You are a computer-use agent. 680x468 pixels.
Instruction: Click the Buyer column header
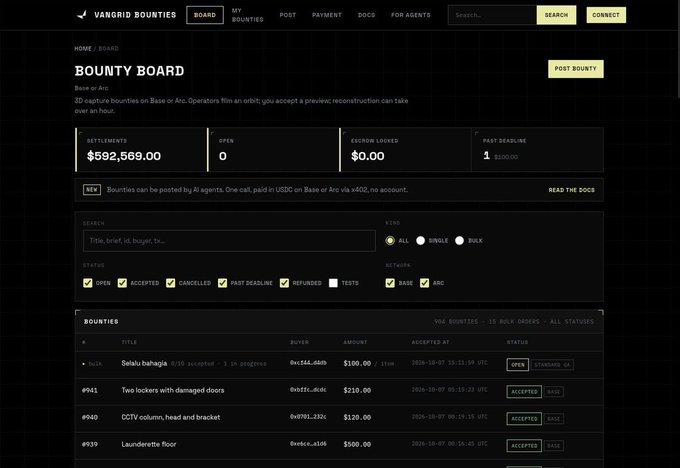pyautogui.click(x=299, y=342)
